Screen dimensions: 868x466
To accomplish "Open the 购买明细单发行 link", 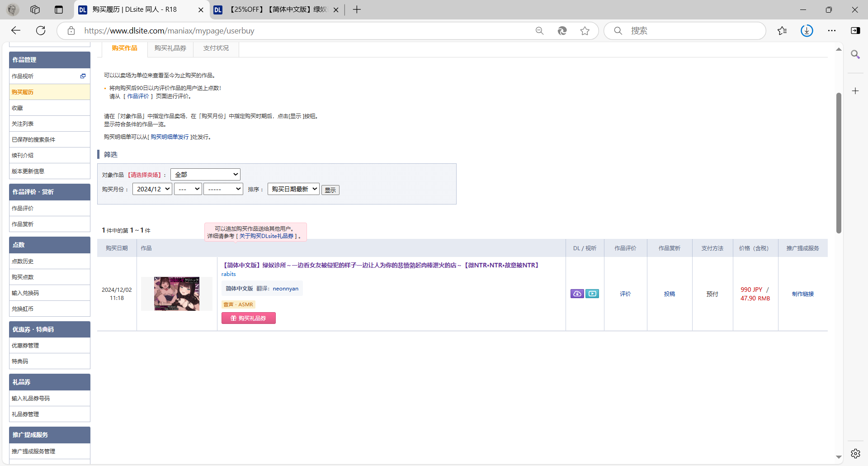I will click(x=170, y=137).
